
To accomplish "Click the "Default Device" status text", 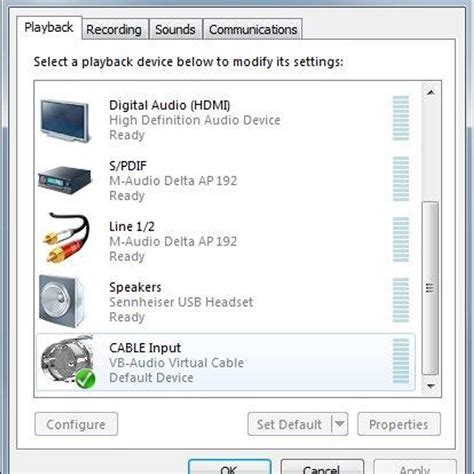I will 151,378.
